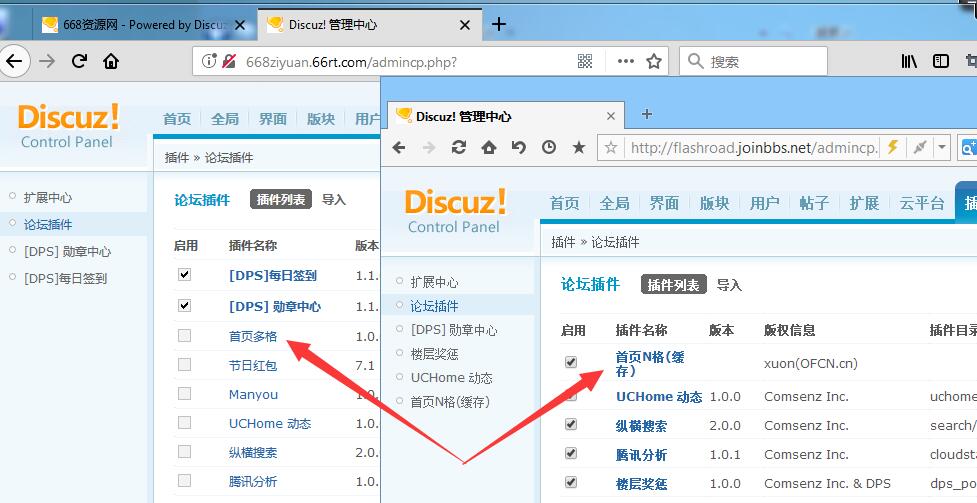This screenshot has width=977, height=503.
Task: Enable 节日红包 plugin checkbox
Action: tap(184, 365)
